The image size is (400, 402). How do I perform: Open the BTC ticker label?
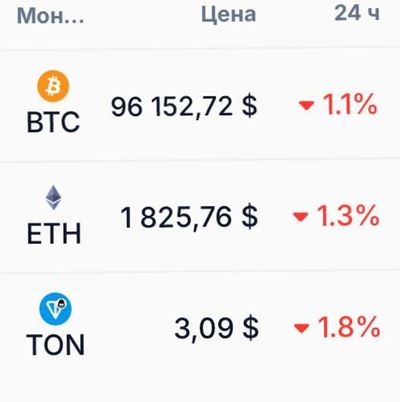(53, 122)
